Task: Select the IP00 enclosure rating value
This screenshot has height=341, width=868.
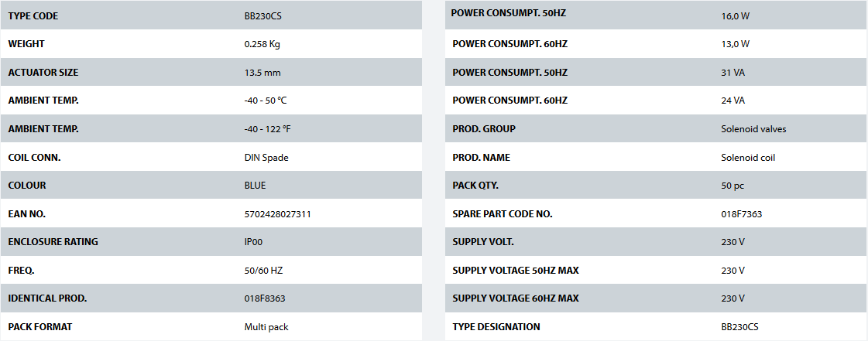Action: (255, 242)
